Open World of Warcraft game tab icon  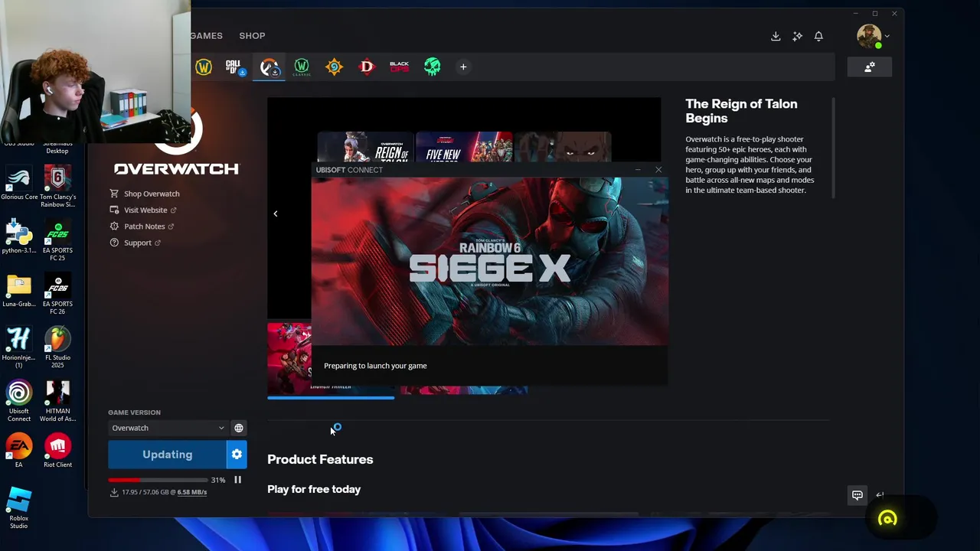pyautogui.click(x=204, y=67)
